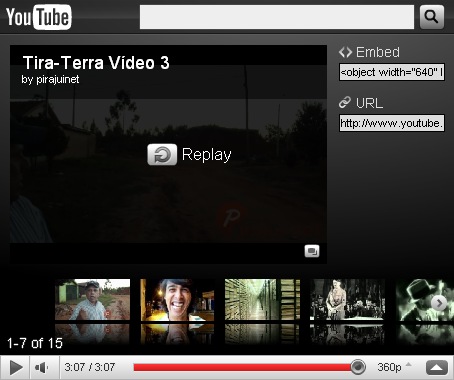Screen dimensions: 454x380
Task: Click the 1-7 of 15 counter
Action: (x=35, y=343)
